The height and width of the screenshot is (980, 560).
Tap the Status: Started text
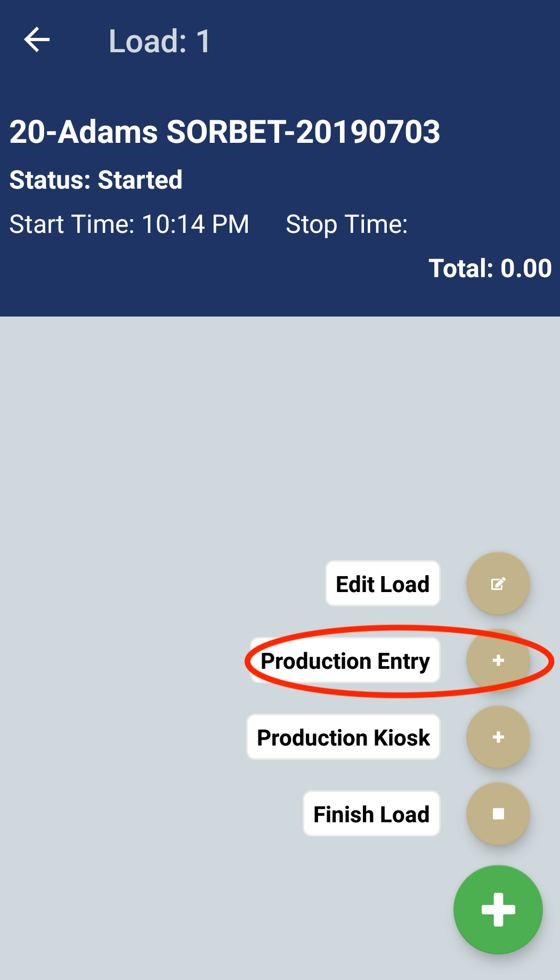(96, 180)
